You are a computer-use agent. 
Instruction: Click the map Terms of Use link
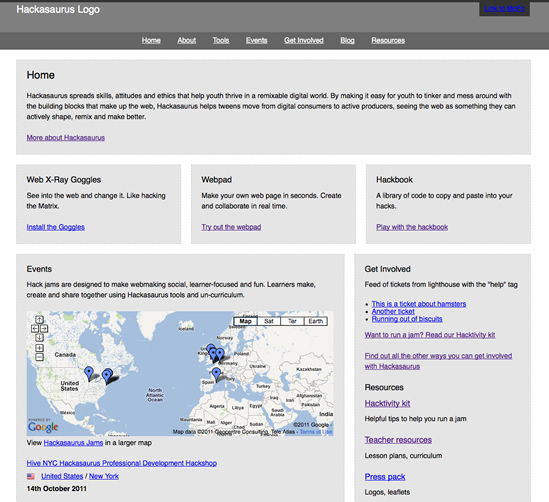click(x=315, y=432)
